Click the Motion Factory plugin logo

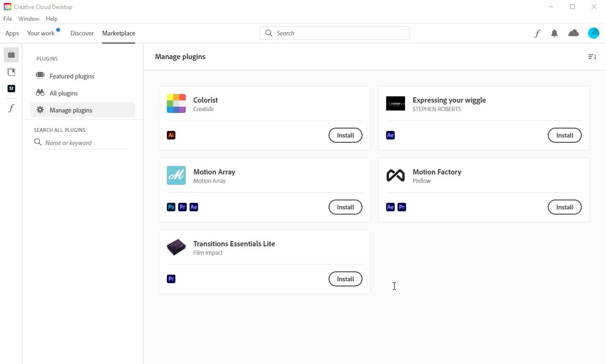click(x=396, y=175)
